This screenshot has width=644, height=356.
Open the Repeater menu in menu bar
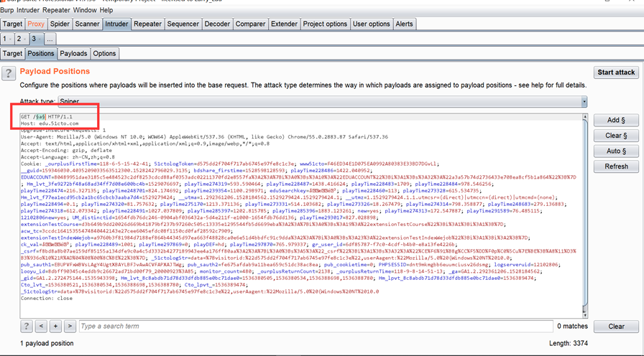click(57, 10)
